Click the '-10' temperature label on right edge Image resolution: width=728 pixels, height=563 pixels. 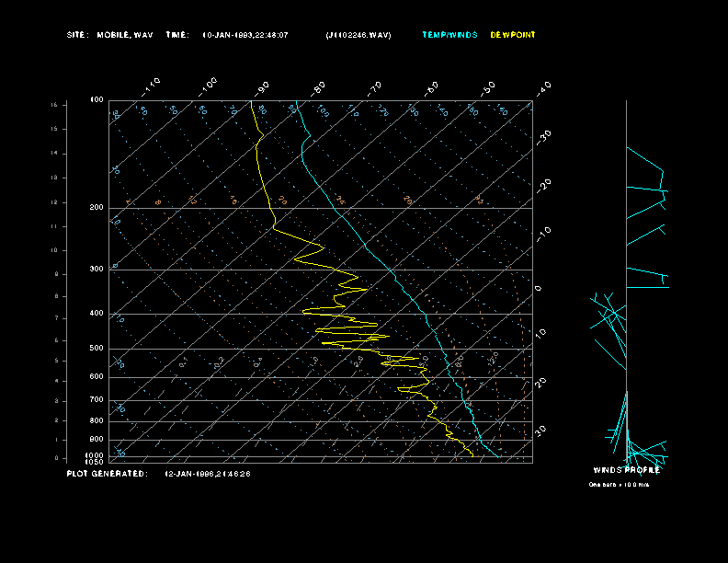point(543,234)
